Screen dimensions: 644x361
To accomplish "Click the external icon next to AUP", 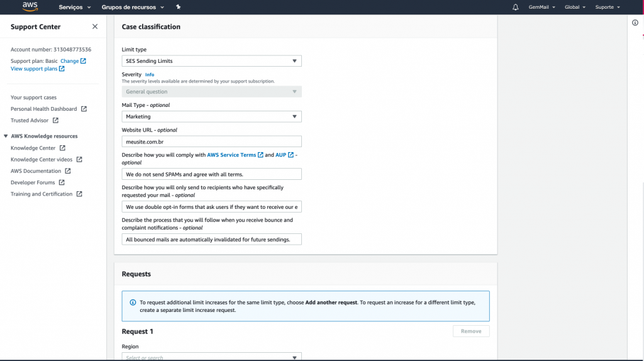I will pos(291,155).
